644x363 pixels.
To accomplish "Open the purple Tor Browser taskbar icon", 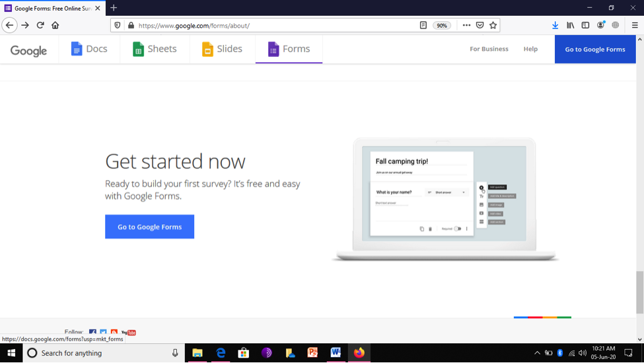I will pos(267,353).
